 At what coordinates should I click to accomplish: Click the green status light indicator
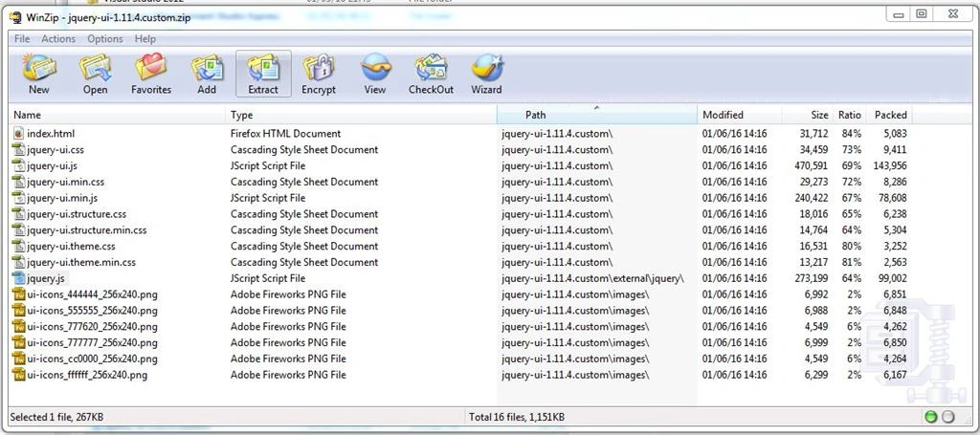click(931, 417)
